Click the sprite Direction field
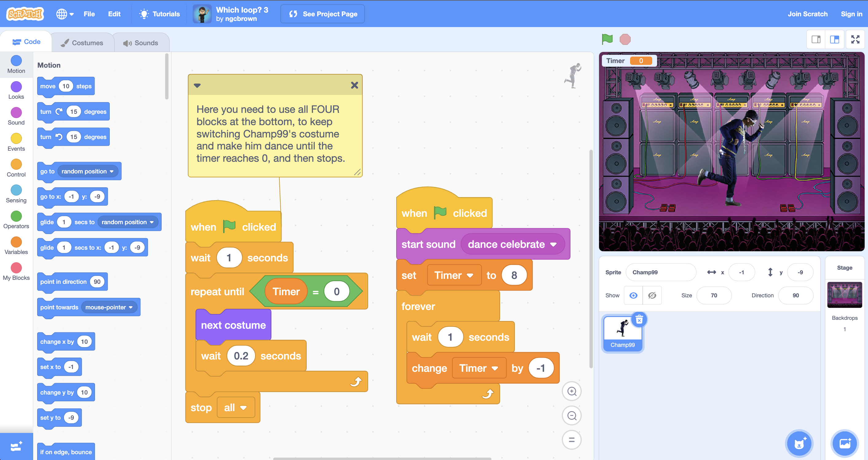Image resolution: width=868 pixels, height=460 pixels. 796,295
